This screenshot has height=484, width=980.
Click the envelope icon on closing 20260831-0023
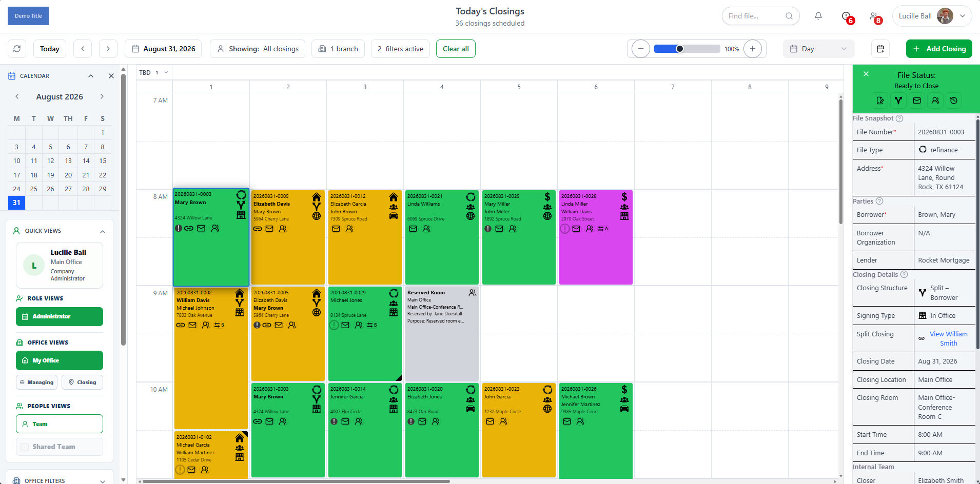490,421
